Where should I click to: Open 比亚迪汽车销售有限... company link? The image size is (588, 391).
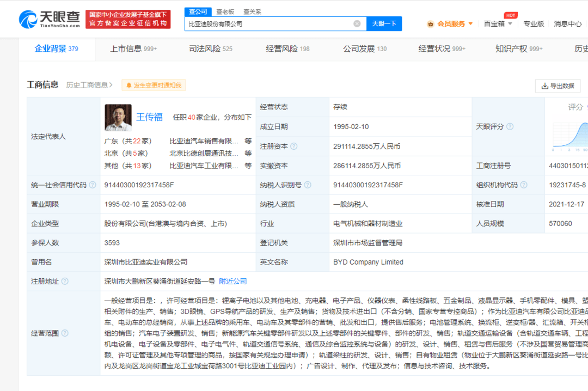(204, 140)
